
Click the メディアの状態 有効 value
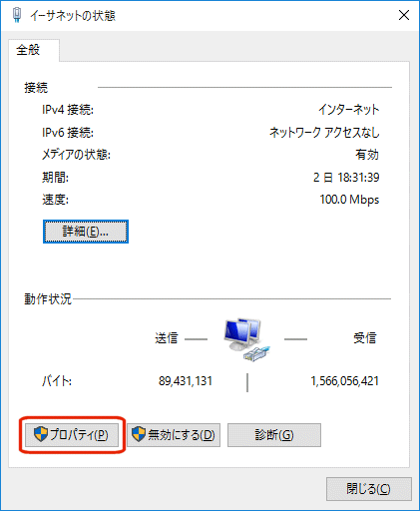[367, 155]
